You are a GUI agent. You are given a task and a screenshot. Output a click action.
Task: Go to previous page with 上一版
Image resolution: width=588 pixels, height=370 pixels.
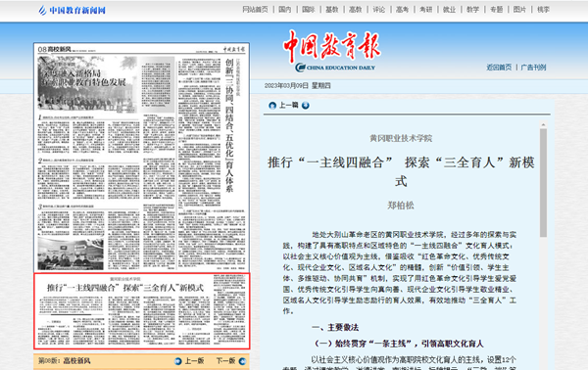(194, 361)
